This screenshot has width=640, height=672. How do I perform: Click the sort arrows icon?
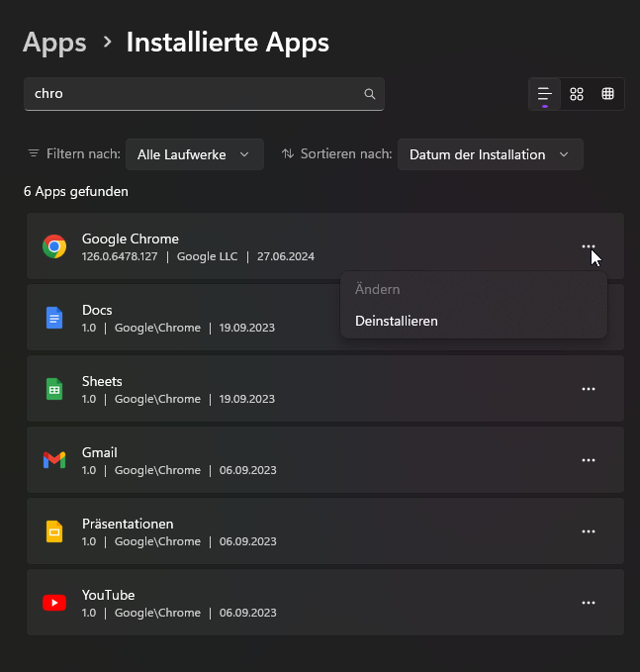pos(288,153)
